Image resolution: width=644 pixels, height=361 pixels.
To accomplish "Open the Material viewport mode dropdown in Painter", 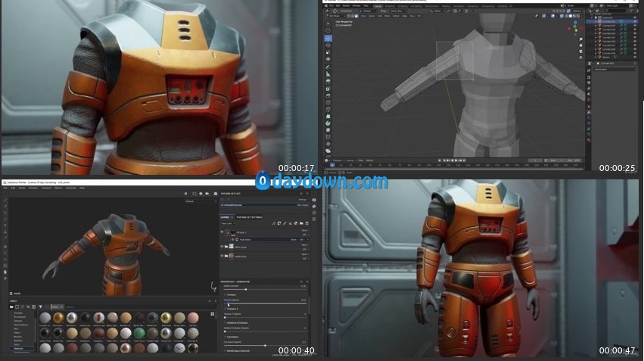I will pyautogui.click(x=200, y=201).
